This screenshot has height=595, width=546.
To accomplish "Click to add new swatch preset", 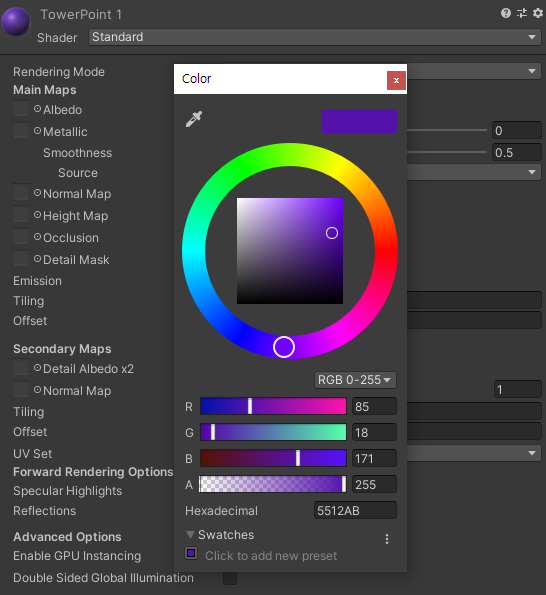I will pyautogui.click(x=271, y=556).
